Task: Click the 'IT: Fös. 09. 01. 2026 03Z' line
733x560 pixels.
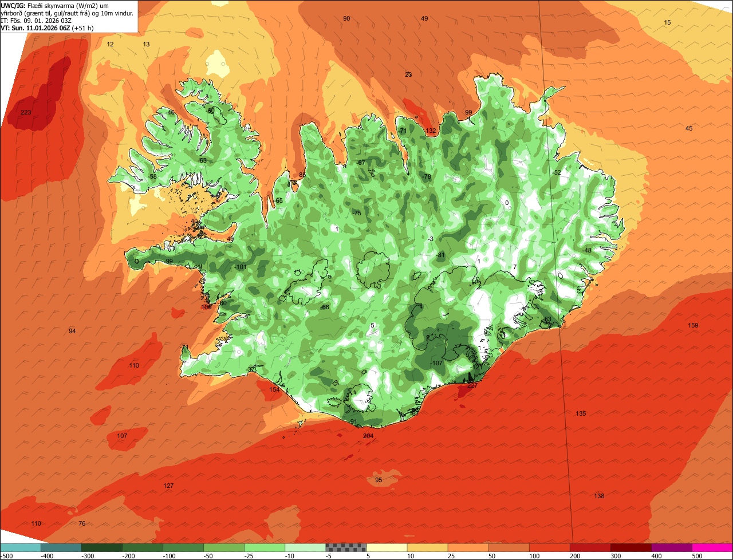Action: click(x=36, y=21)
